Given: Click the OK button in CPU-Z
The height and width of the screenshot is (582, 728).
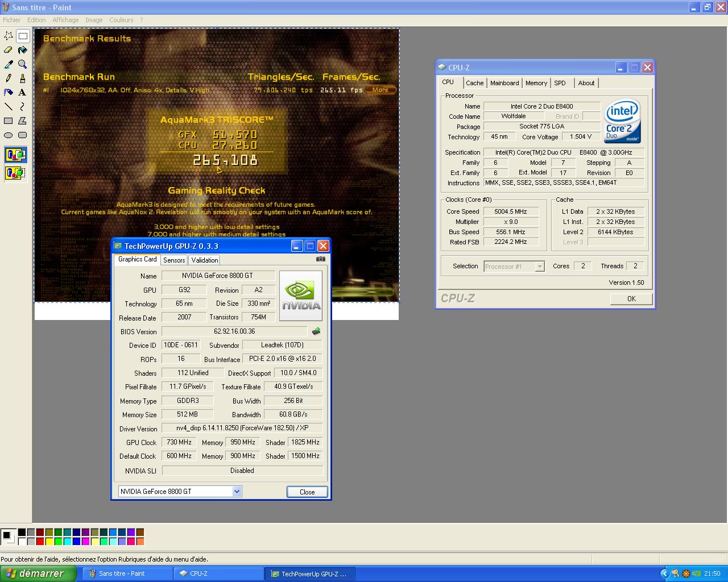Looking at the screenshot, I should 631,298.
